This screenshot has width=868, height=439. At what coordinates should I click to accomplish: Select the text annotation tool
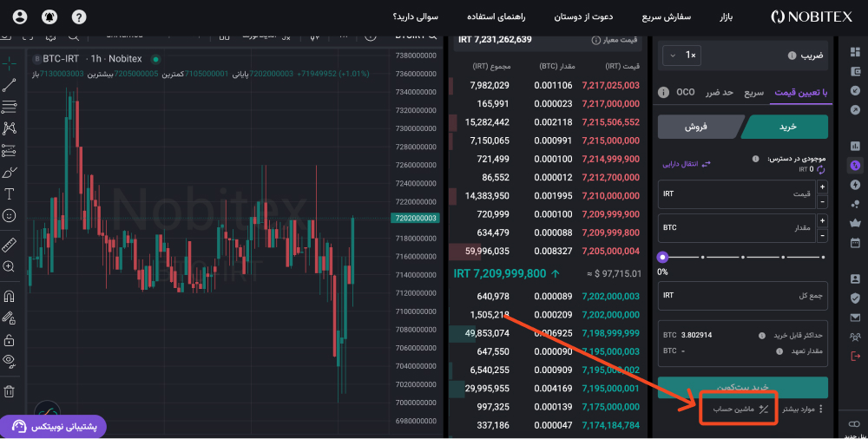[9, 193]
